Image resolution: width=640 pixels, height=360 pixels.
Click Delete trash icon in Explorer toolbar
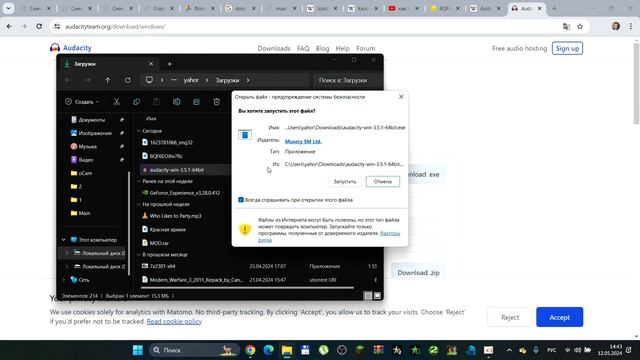pos(217,102)
